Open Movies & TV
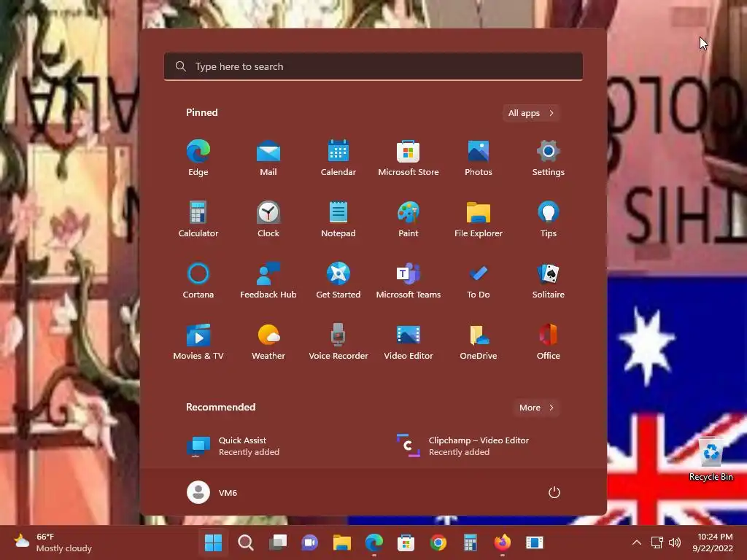 coord(198,342)
